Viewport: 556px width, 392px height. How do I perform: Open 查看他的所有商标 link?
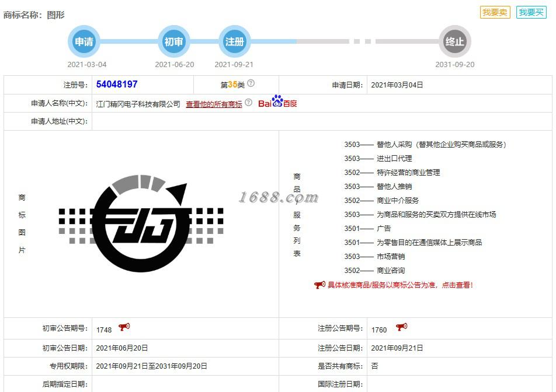[x=214, y=104]
